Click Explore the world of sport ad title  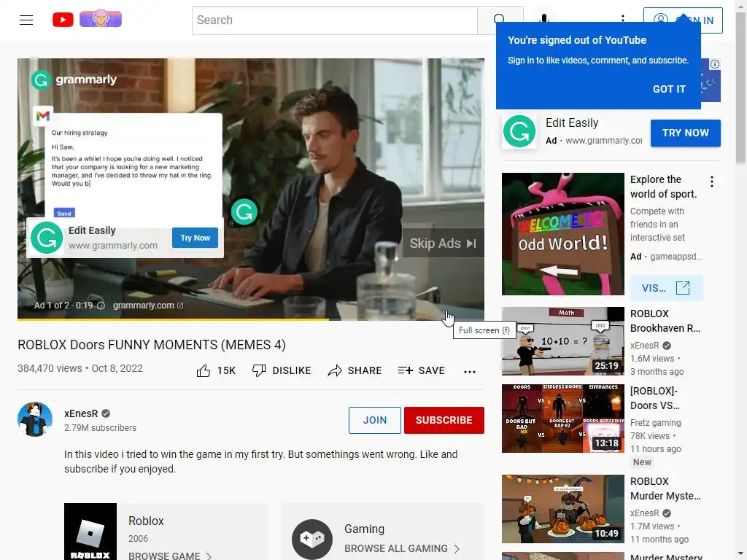tap(663, 187)
